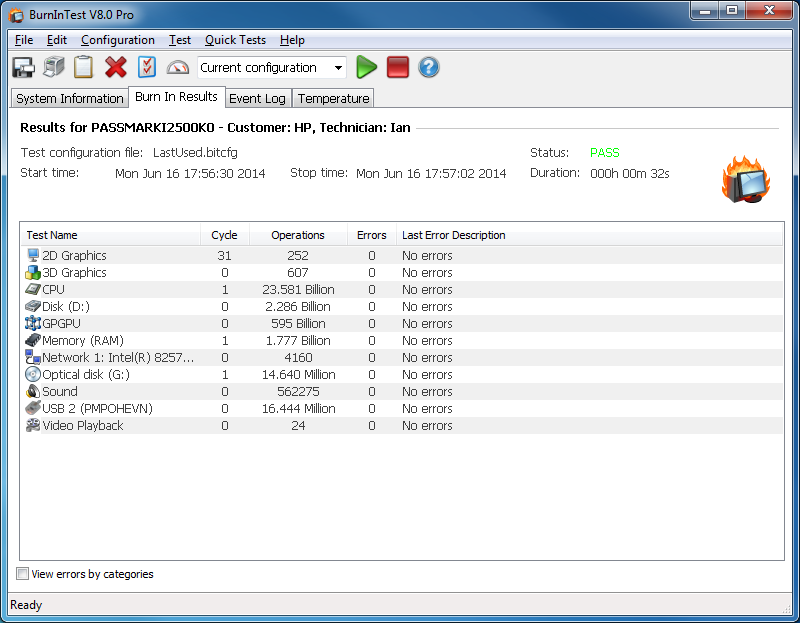The height and width of the screenshot is (623, 800).
Task: Click the Optical disk row icon
Action: [x=33, y=374]
